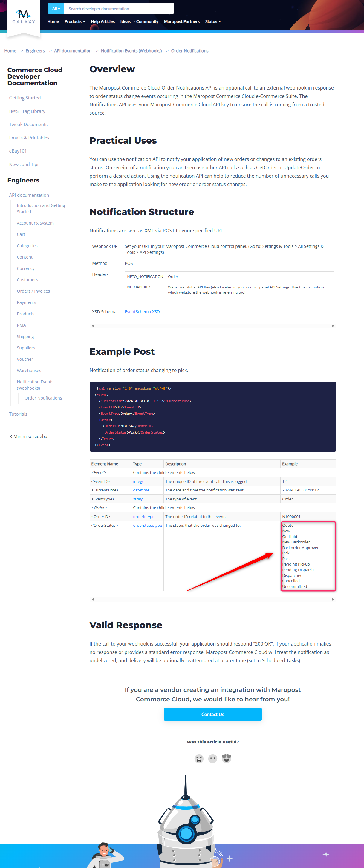Click right arrow of Notification Structure table scrollbar
Screen dimensions: 364x868
tap(333, 326)
